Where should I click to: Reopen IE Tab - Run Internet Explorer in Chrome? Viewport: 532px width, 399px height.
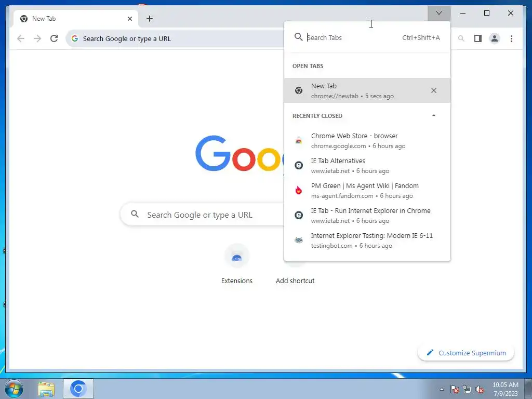367,216
